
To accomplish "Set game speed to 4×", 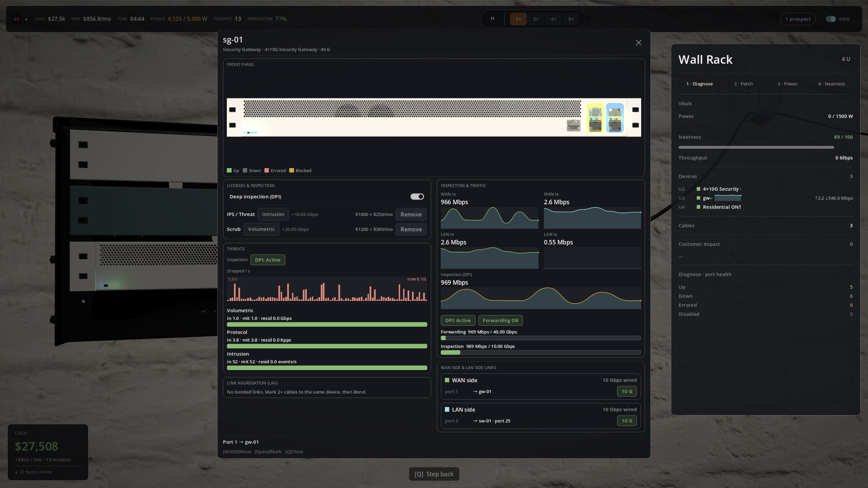I will coord(553,19).
